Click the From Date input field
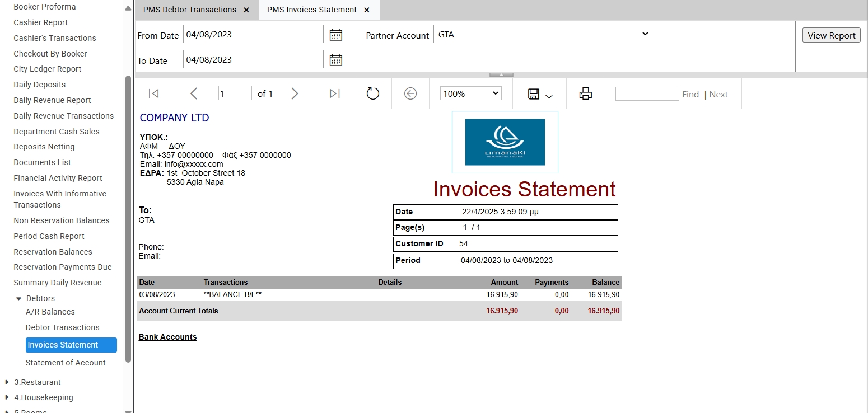Image resolution: width=868 pixels, height=413 pixels. 253,34
